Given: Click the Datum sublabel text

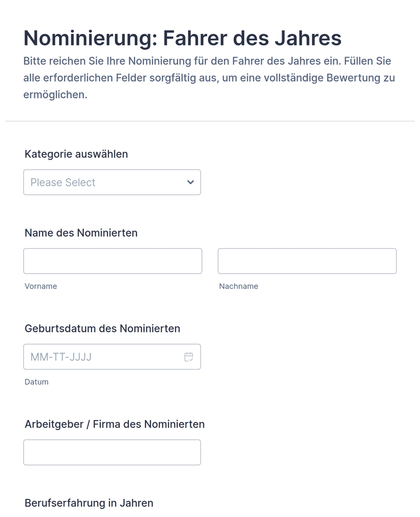Looking at the screenshot, I should tap(37, 382).
